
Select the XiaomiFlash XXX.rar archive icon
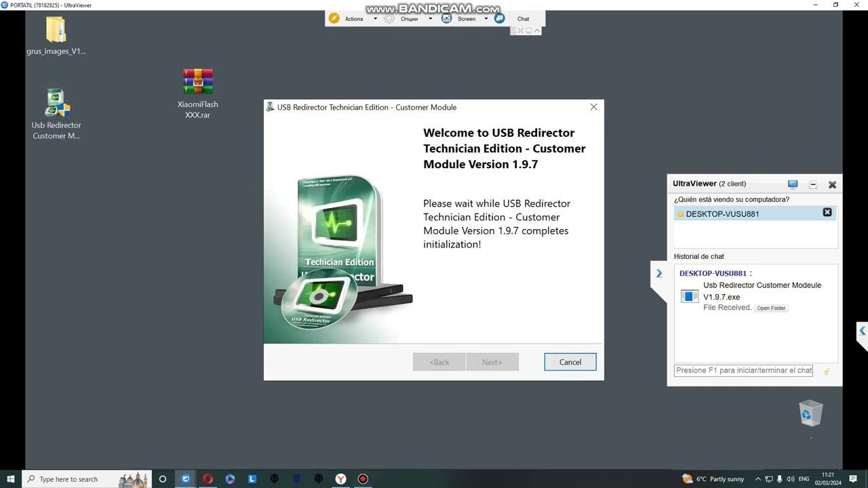[x=197, y=94]
